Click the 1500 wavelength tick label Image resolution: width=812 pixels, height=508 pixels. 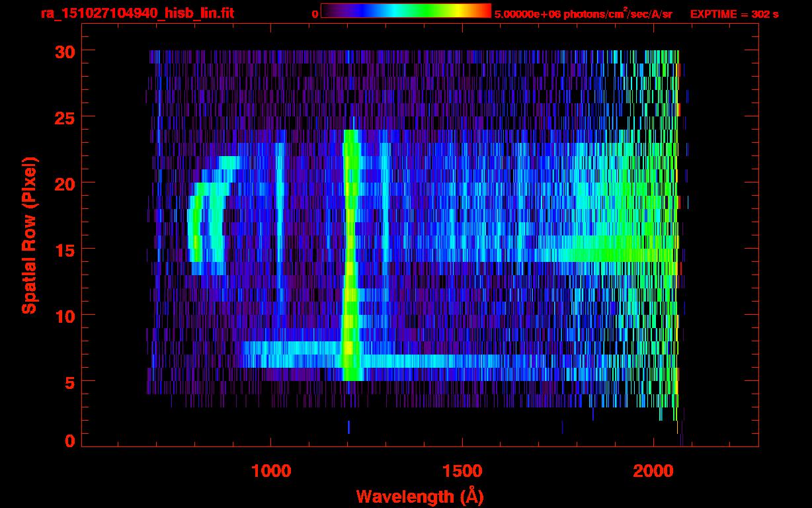(462, 471)
